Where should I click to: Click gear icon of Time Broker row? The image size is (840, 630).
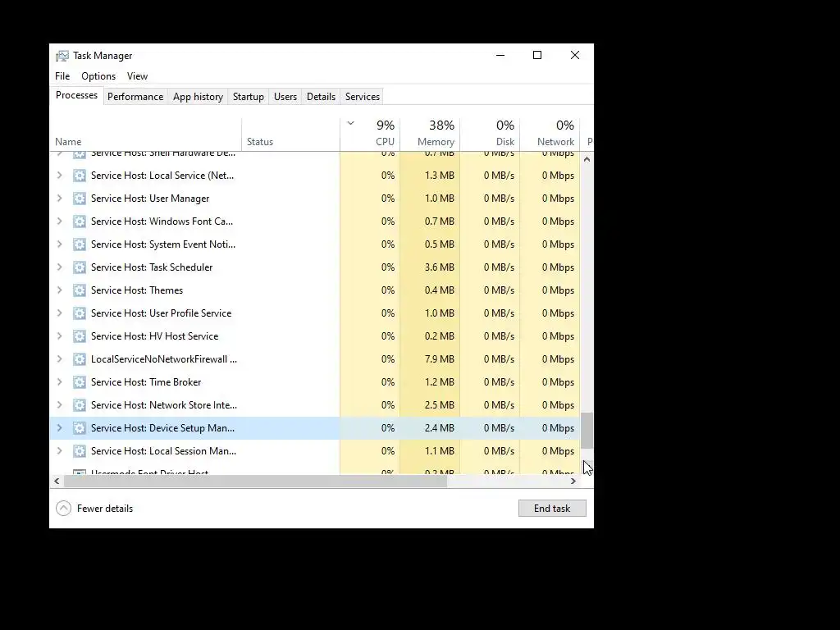[80, 382]
